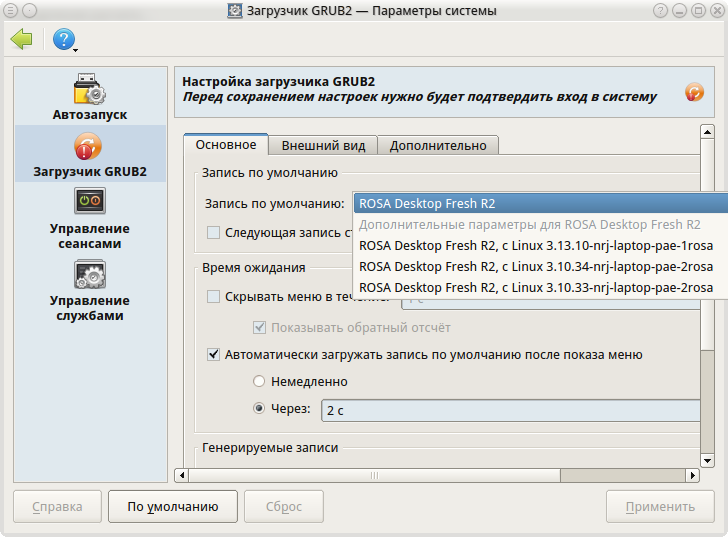This screenshot has height=537, width=728.
Task: Click the horizontal scrollbar right arrow
Action: click(692, 475)
